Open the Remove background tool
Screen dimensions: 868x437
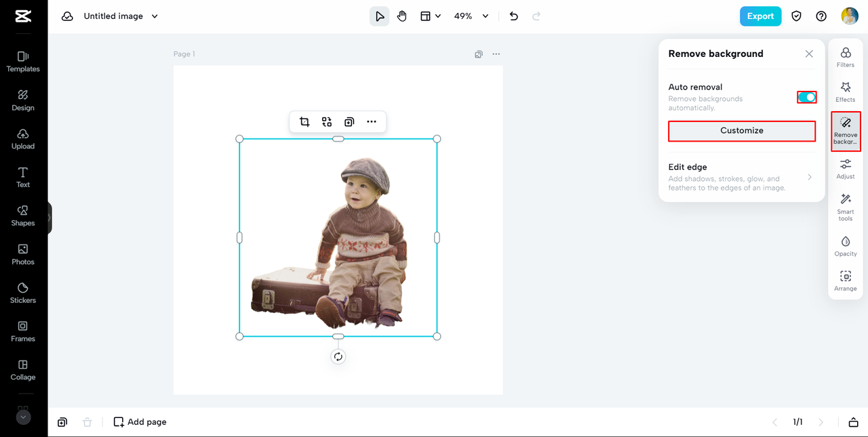(x=846, y=131)
